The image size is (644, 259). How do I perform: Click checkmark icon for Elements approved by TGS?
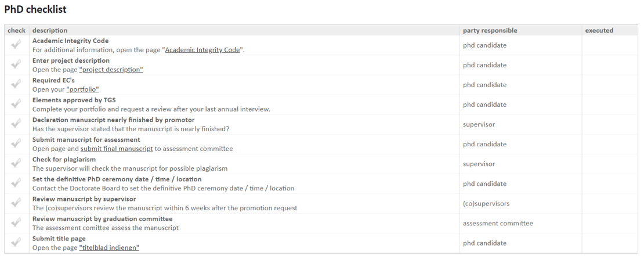click(x=16, y=104)
